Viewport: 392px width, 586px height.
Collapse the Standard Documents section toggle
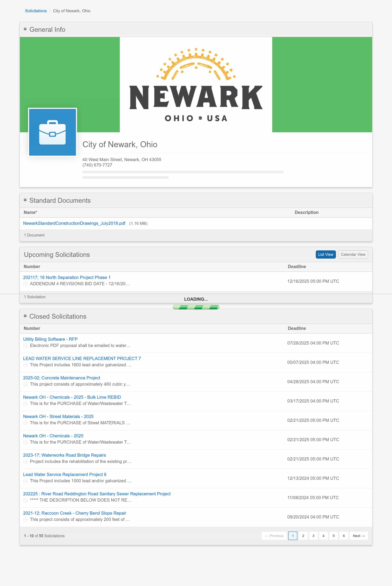(25, 200)
